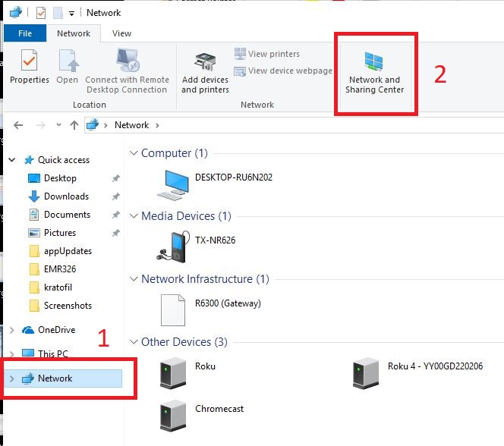Select the TX-NR626 media device icon
The height and width of the screenshot is (446, 504).
tap(173, 247)
